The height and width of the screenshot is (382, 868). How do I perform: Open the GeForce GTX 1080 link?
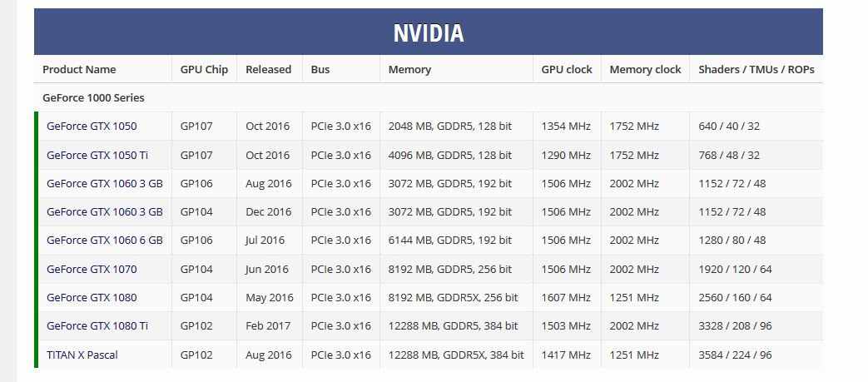92,297
